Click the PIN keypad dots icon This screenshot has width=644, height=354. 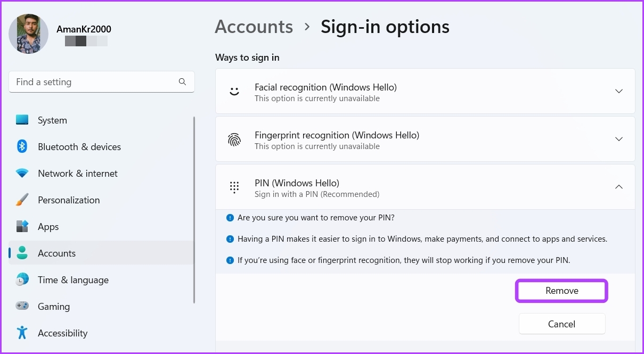tap(234, 187)
